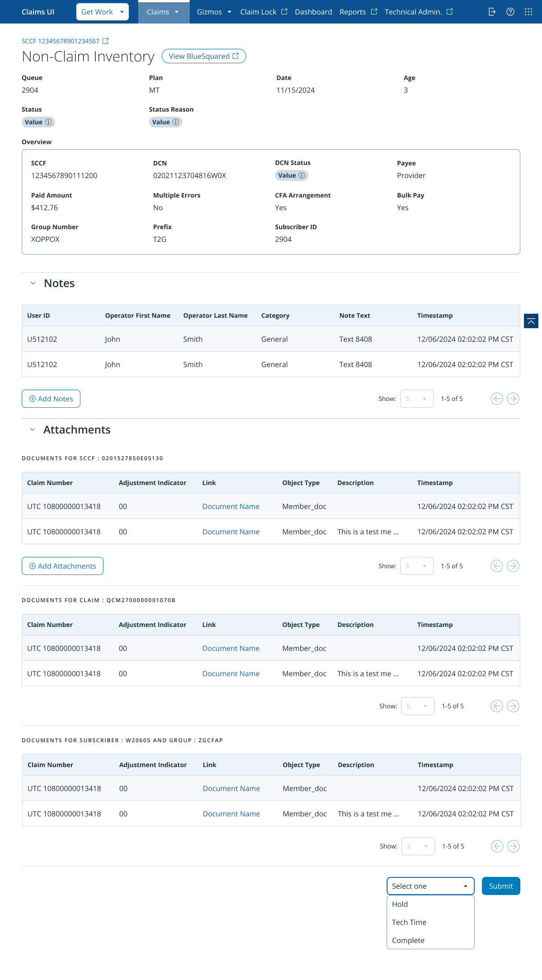Open Notes table Show count dropdown
The height and width of the screenshot is (980, 542).
coord(417,399)
